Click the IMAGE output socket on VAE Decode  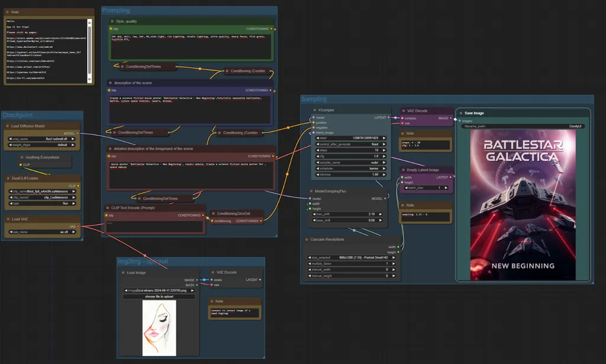pyautogui.click(x=450, y=118)
